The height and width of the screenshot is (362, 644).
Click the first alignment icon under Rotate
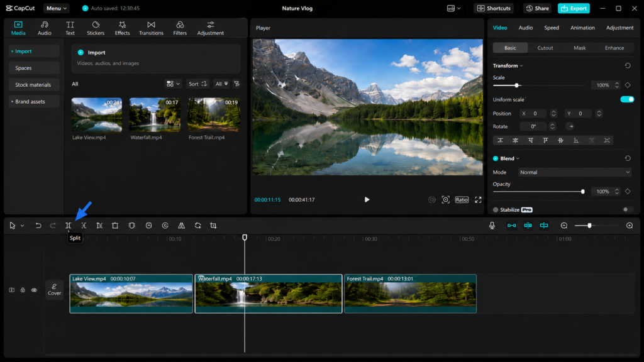(x=500, y=140)
